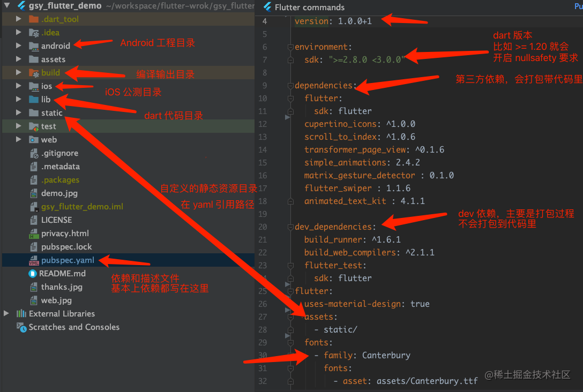The height and width of the screenshot is (392, 583).
Task: Expand the lib folder arrow
Action: pos(19,100)
